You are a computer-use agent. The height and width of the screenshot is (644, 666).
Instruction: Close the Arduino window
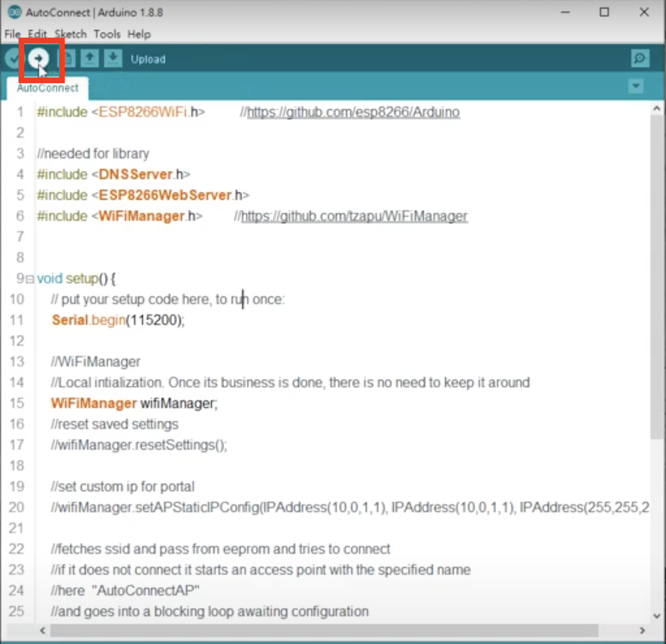point(644,12)
